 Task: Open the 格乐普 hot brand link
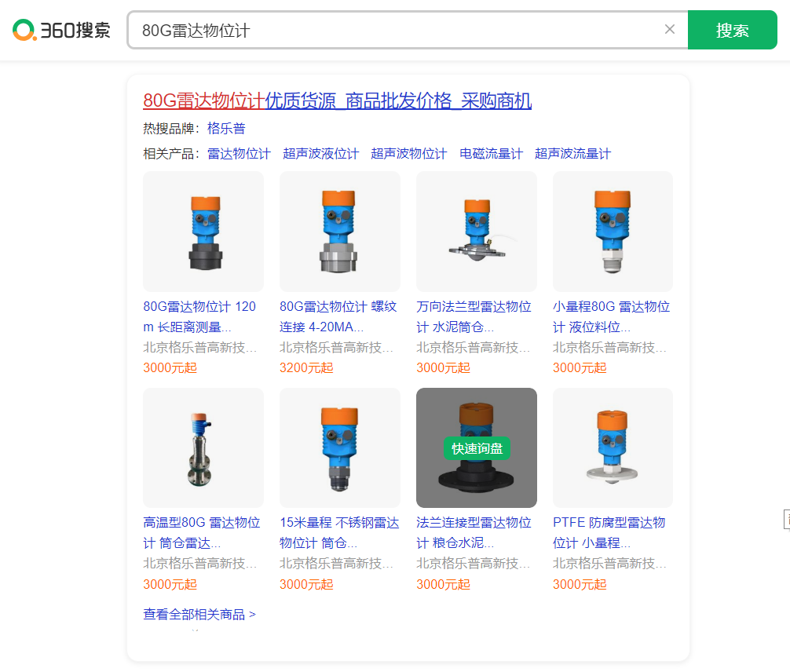[226, 128]
